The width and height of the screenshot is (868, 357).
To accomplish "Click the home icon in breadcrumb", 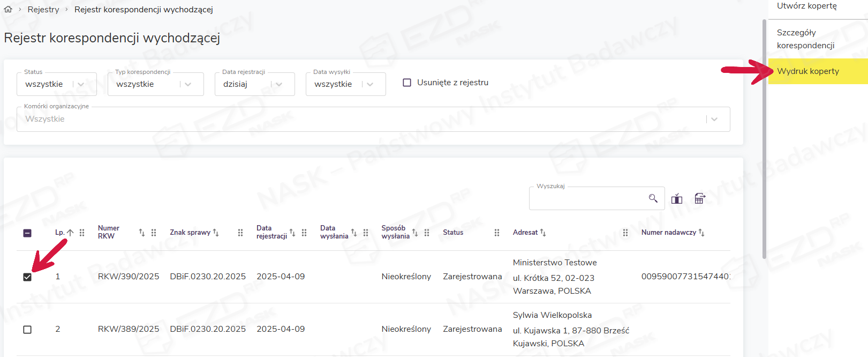I will (x=8, y=10).
